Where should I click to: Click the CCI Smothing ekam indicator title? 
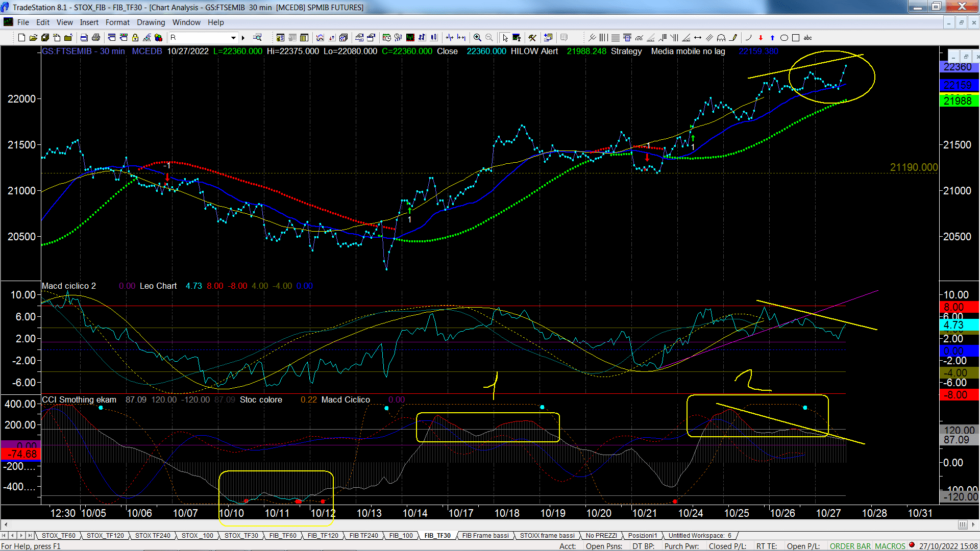pyautogui.click(x=79, y=399)
